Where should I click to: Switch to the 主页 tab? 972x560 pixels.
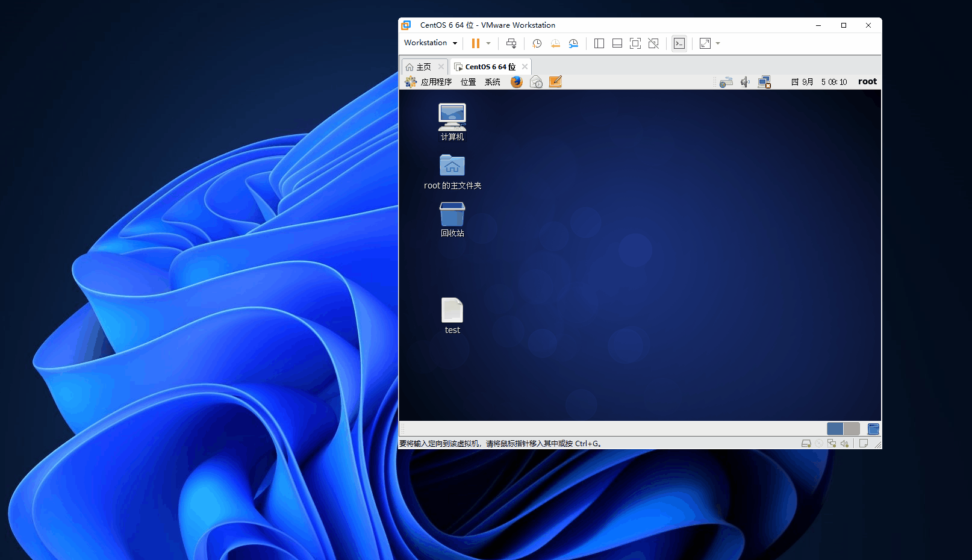pos(423,67)
